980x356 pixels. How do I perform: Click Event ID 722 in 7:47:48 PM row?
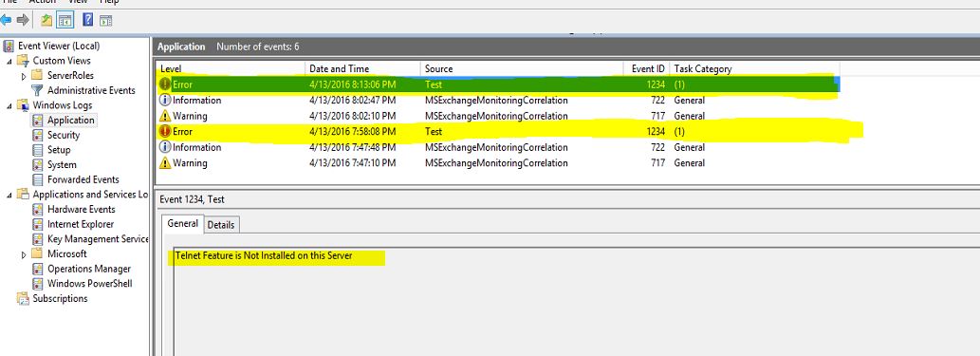657,148
